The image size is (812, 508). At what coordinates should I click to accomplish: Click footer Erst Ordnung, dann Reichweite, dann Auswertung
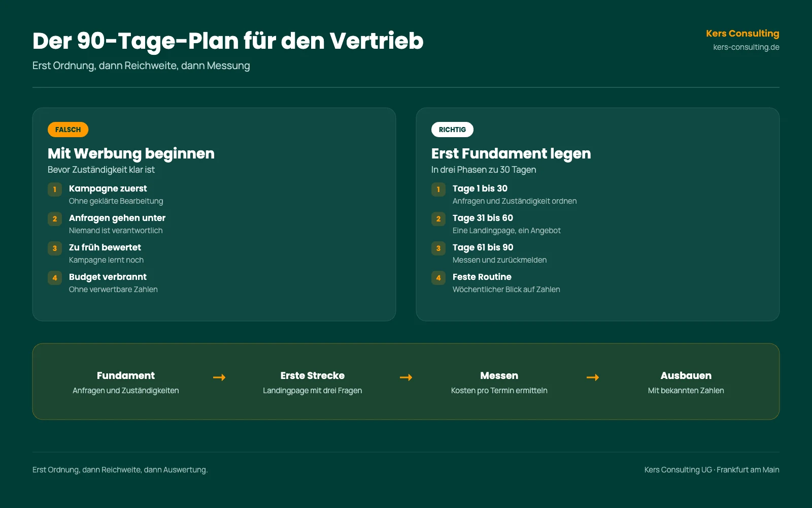[x=120, y=470]
